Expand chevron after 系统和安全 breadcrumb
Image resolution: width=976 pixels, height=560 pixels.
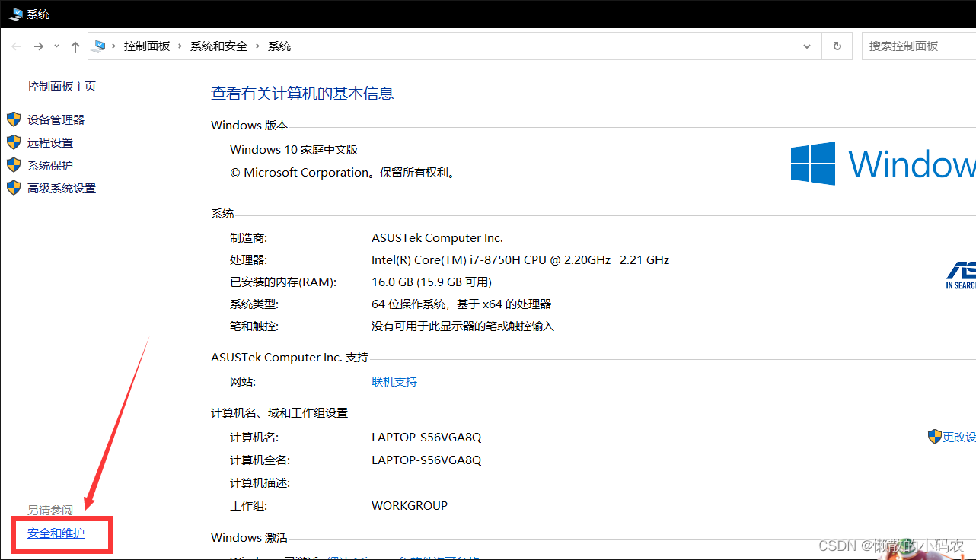(x=257, y=46)
